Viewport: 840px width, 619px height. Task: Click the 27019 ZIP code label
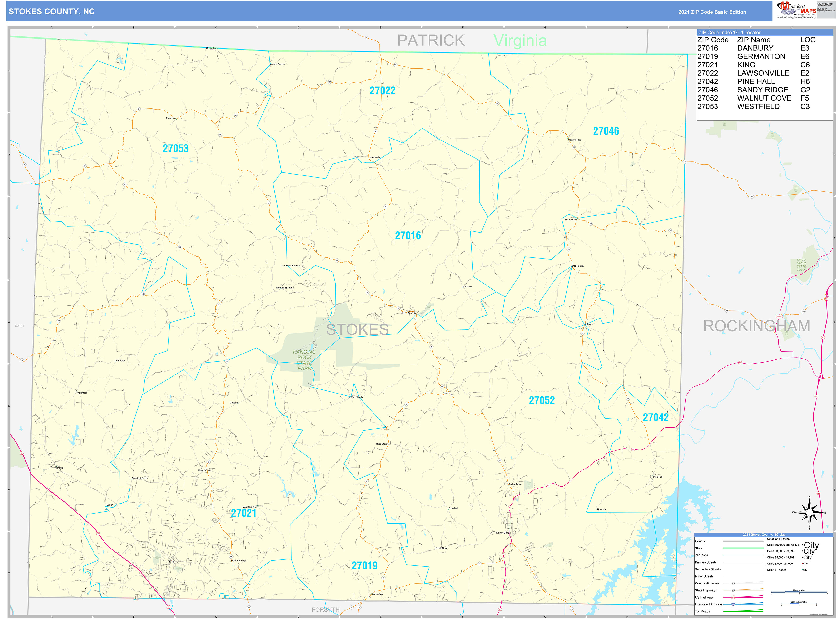click(x=364, y=566)
